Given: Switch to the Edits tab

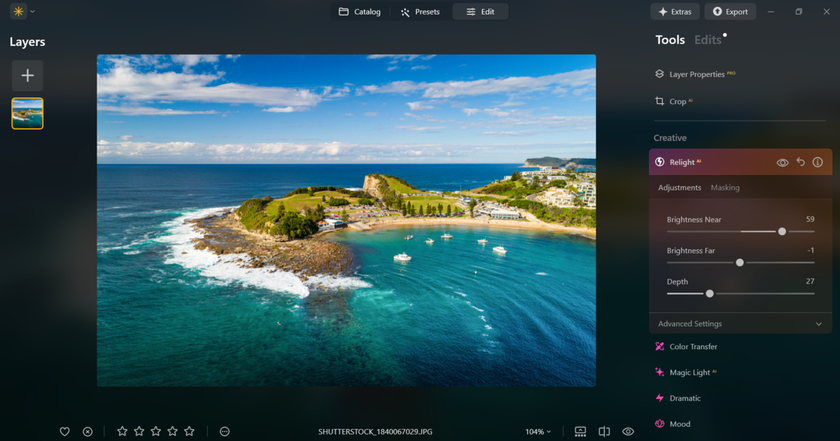Looking at the screenshot, I should [707, 40].
